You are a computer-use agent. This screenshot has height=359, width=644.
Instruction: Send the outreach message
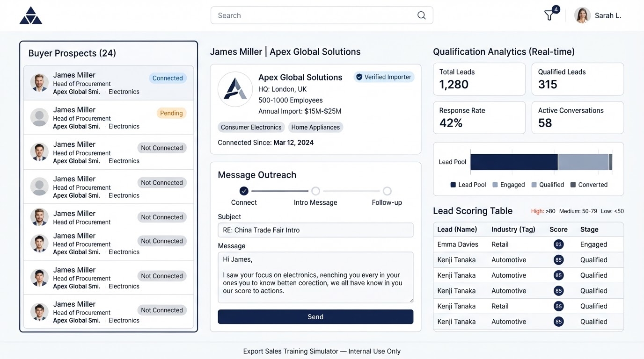pyautogui.click(x=315, y=317)
